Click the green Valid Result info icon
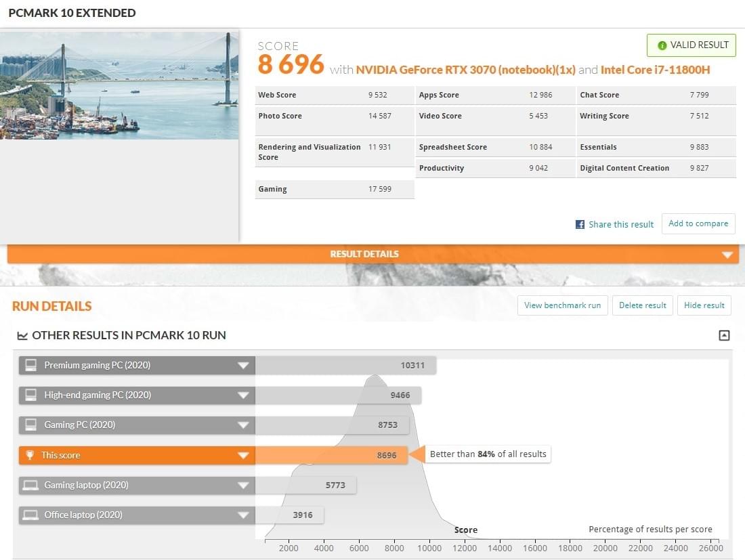The width and height of the screenshot is (745, 560). point(662,45)
